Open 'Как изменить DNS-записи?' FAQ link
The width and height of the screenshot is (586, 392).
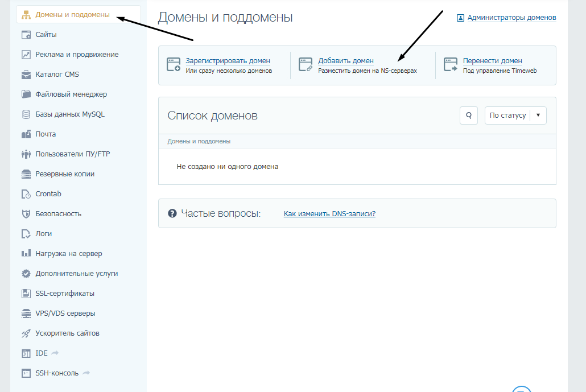coord(329,214)
